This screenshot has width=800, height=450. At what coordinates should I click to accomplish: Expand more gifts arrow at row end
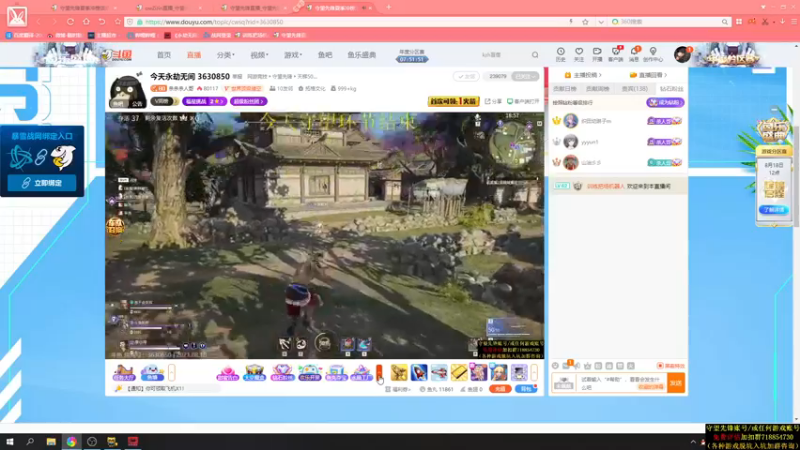534,372
